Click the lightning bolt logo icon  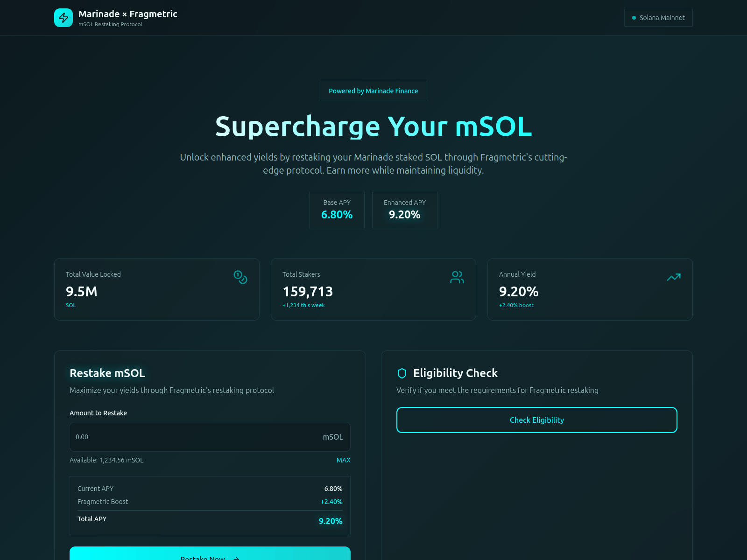(x=63, y=18)
